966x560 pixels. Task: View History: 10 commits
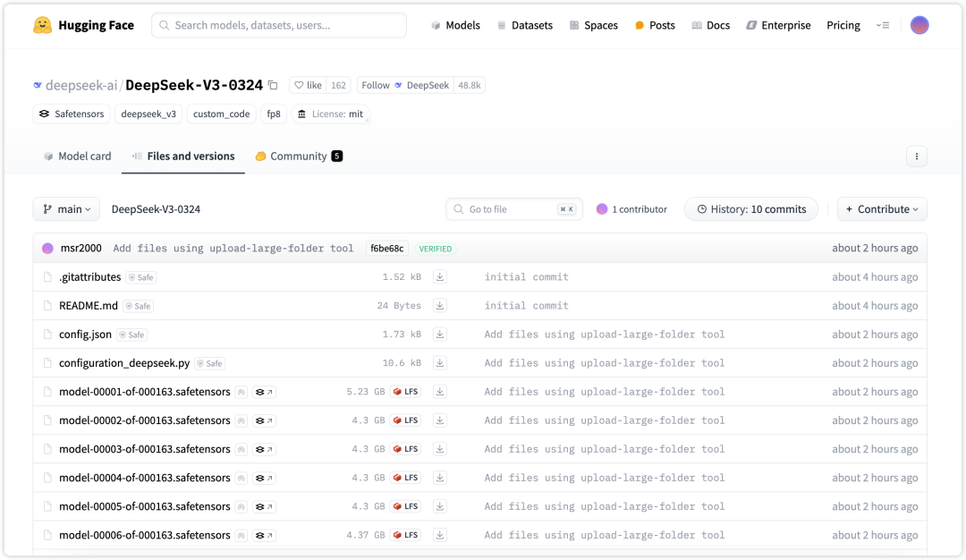[750, 209]
